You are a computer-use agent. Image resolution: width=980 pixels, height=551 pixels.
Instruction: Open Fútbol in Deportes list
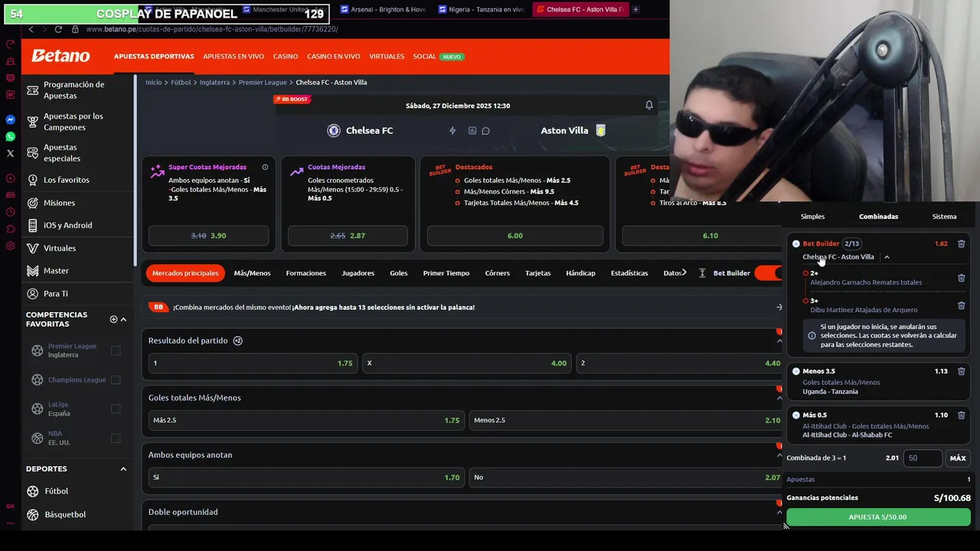(x=57, y=491)
